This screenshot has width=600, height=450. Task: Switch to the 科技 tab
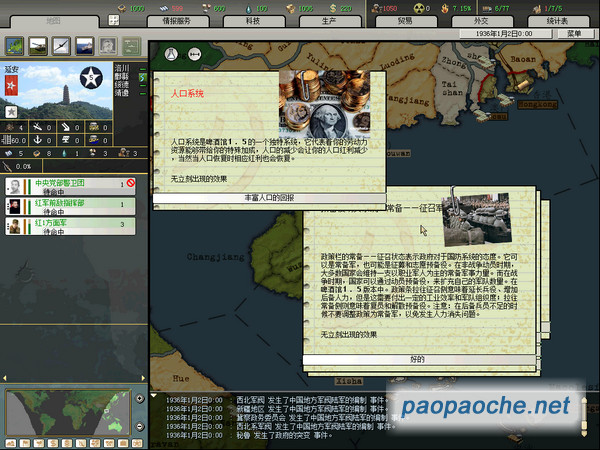coord(252,20)
